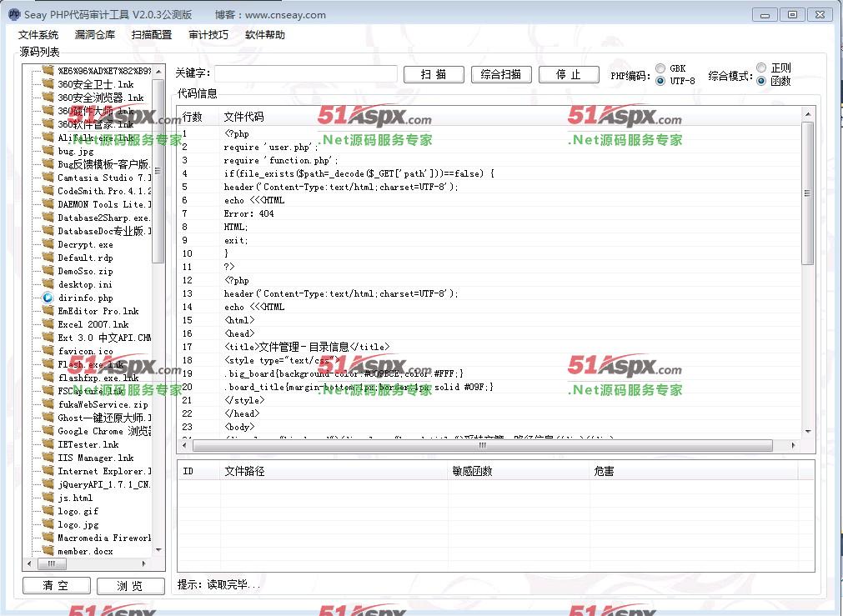843x616 pixels.
Task: Focus the 关键字 keyword input field
Action: pos(306,73)
